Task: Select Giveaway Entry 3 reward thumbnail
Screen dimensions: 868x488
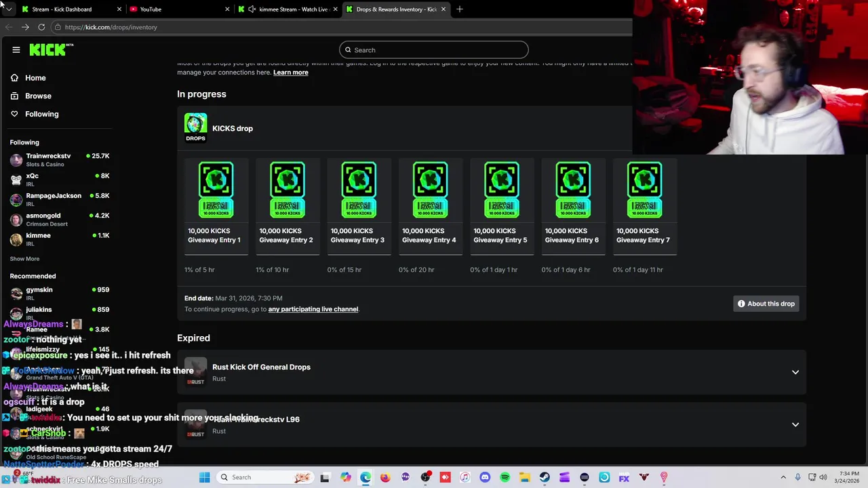Action: pos(359,190)
